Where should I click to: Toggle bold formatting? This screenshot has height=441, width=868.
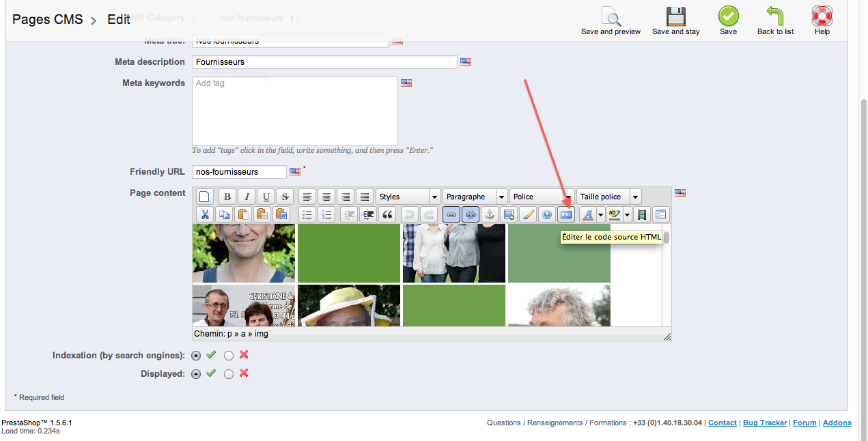coord(227,197)
